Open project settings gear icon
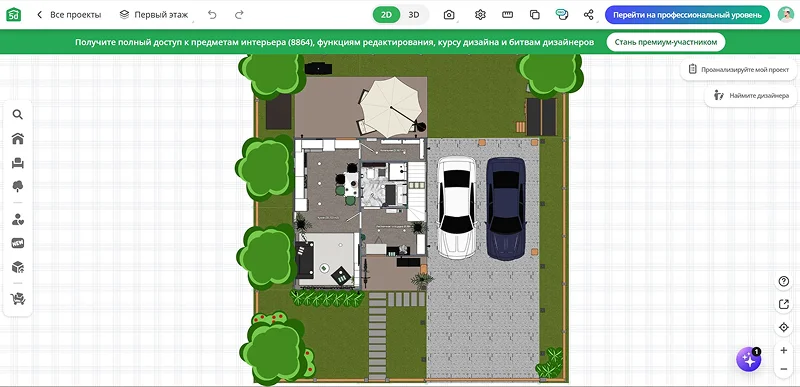This screenshot has width=800, height=387. tap(480, 15)
